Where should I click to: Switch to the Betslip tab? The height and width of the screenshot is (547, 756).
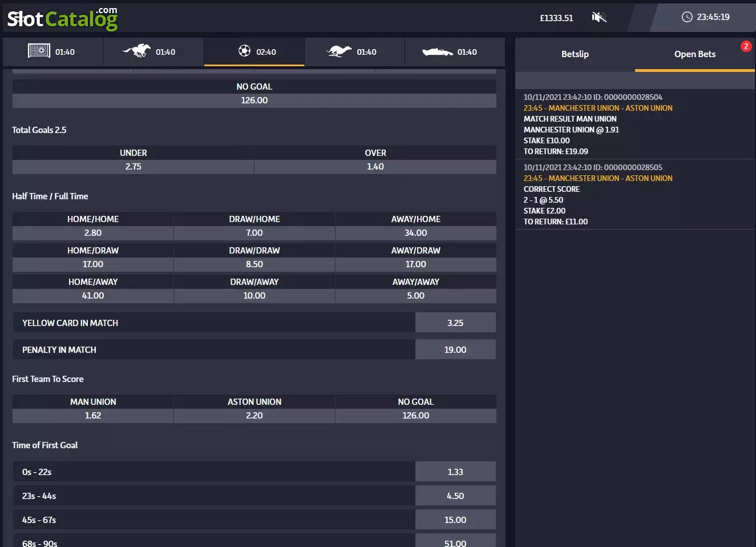[x=575, y=54]
